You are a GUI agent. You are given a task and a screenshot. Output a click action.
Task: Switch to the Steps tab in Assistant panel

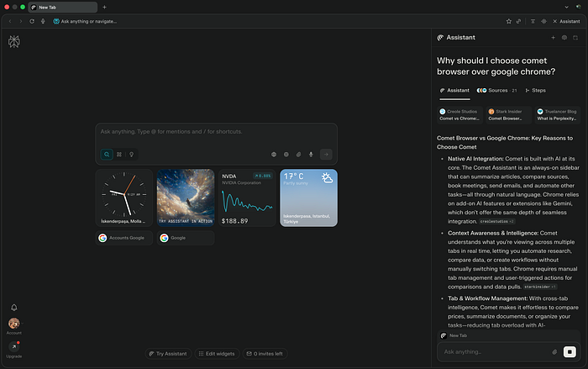pos(536,90)
